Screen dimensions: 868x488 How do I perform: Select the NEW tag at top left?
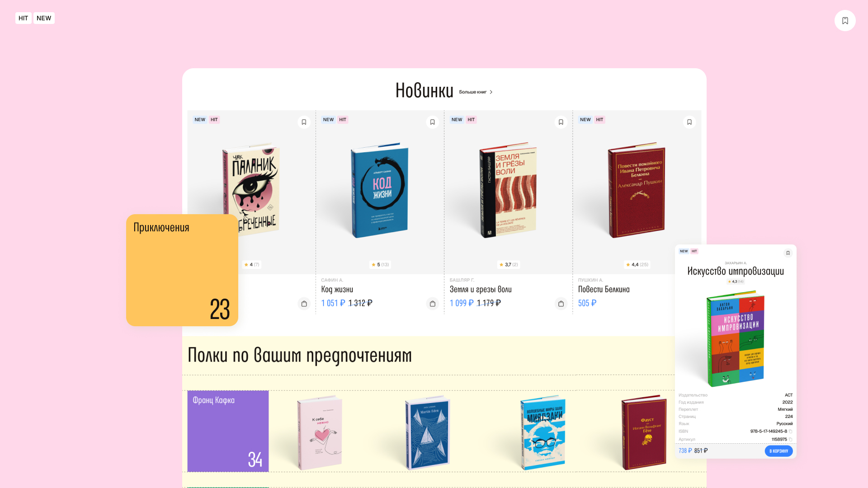44,18
